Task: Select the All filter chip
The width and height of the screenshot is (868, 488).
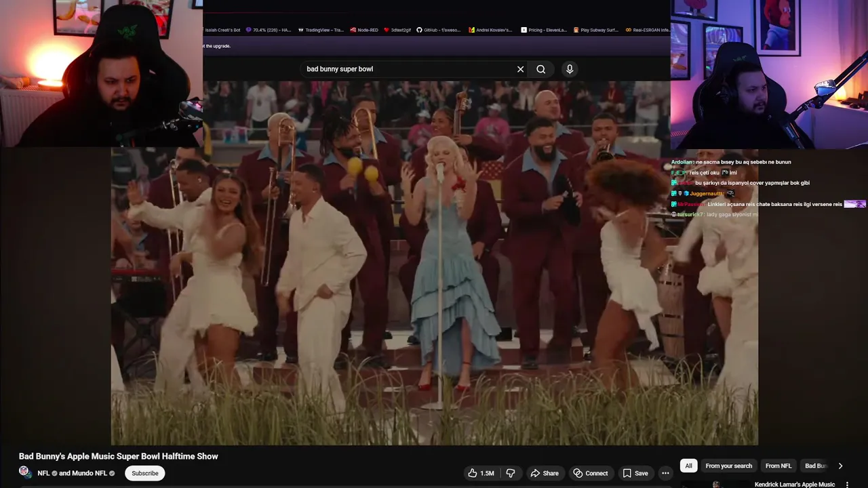Action: (688, 466)
